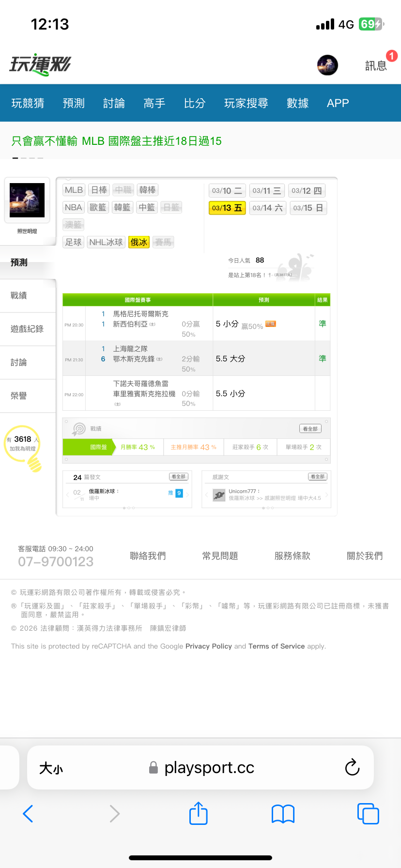
Task: Open the 俄羅斯冰球 場中 post
Action: pos(104,494)
